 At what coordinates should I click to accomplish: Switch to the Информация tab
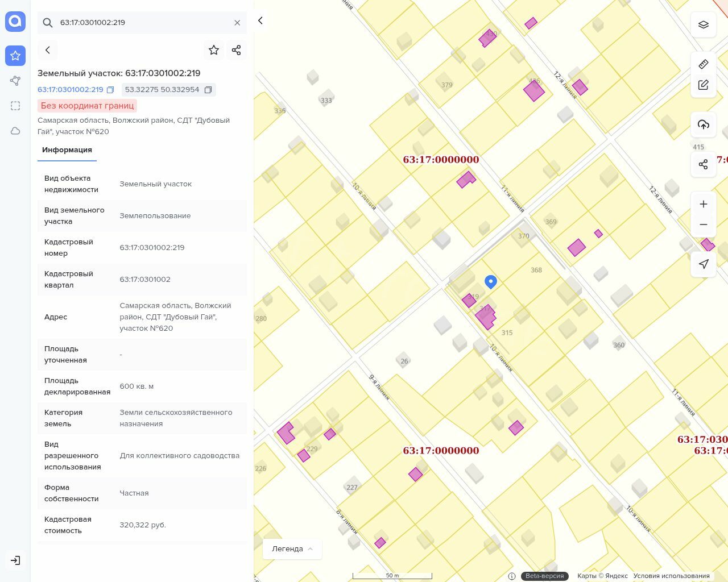[x=67, y=150]
